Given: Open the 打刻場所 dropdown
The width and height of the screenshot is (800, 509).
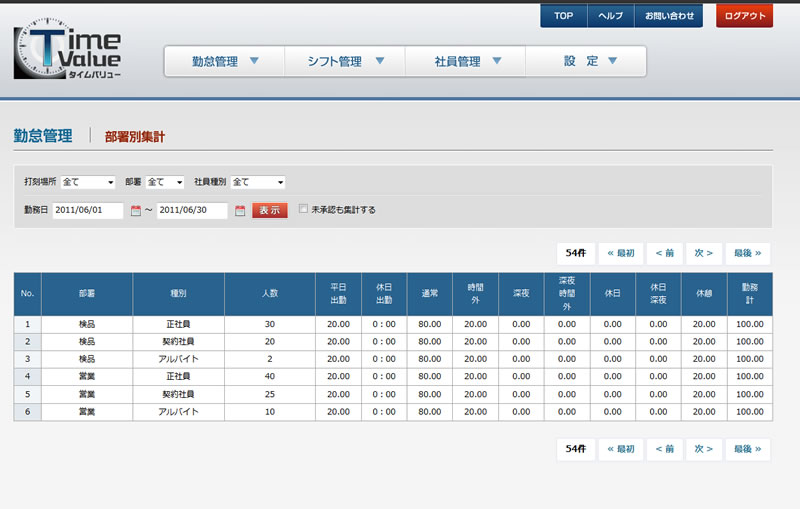Looking at the screenshot, I should pos(88,182).
